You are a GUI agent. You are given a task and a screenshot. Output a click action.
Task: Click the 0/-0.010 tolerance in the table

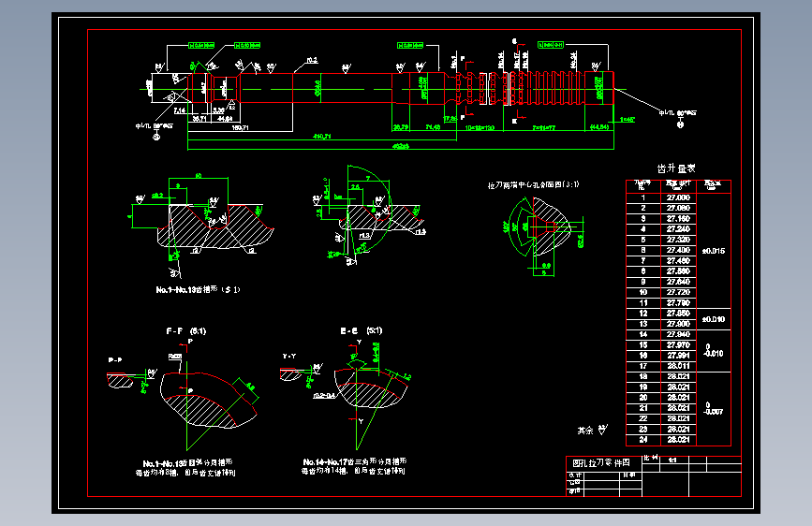[x=713, y=350]
